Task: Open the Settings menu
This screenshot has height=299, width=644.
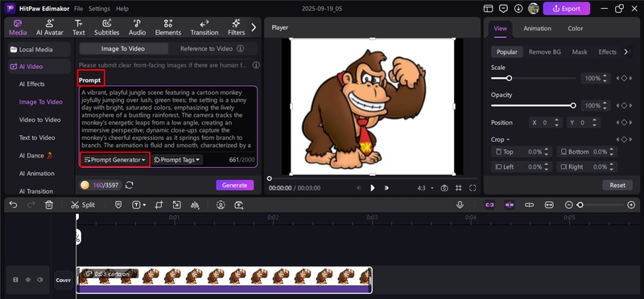Action: click(x=99, y=8)
